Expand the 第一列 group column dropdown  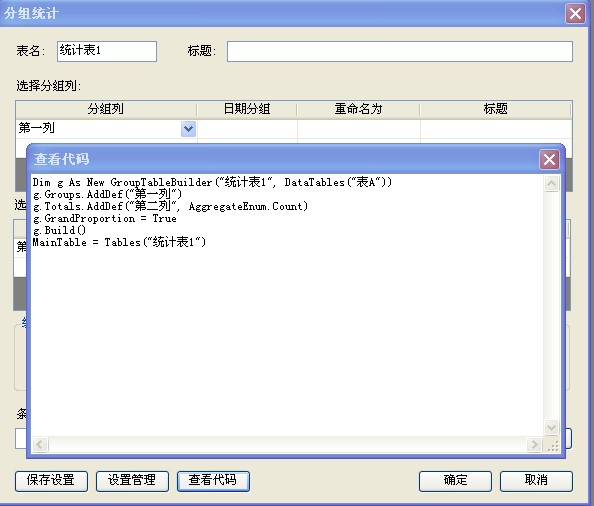click(x=188, y=129)
